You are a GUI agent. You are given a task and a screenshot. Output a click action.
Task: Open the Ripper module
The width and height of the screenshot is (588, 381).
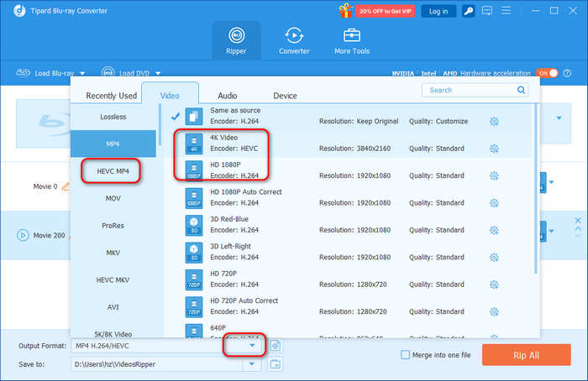click(236, 40)
